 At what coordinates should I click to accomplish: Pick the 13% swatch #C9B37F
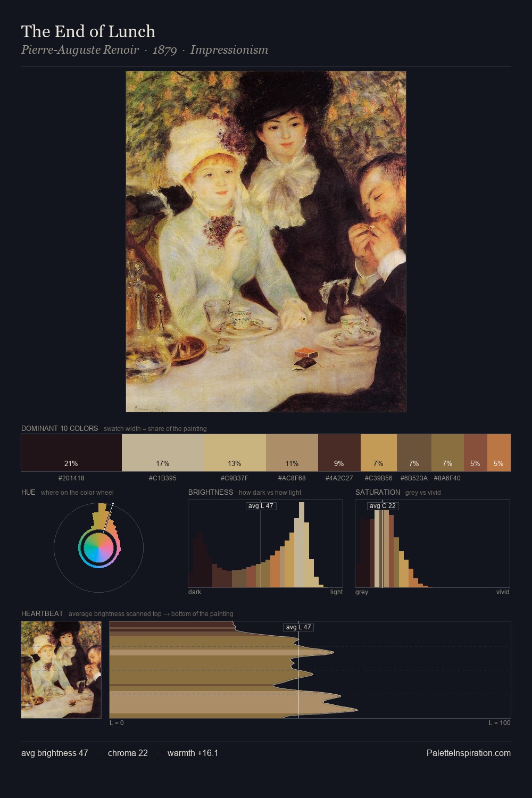(235, 453)
